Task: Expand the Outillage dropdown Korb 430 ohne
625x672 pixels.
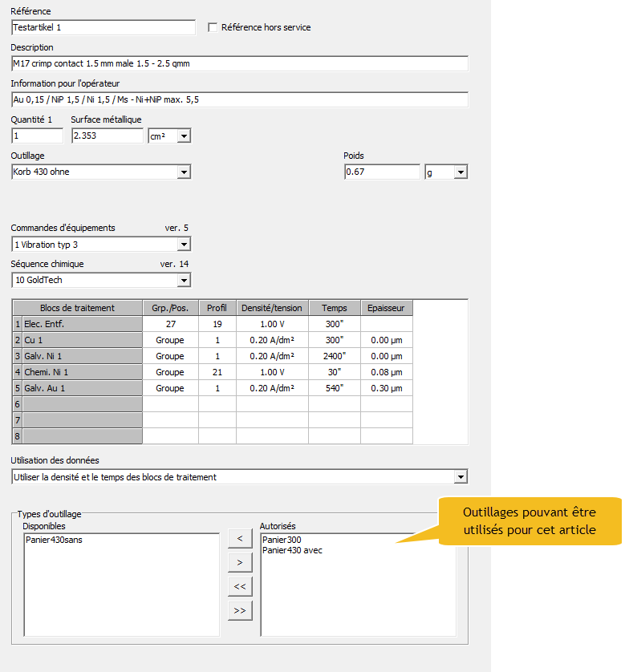Action: click(x=184, y=172)
